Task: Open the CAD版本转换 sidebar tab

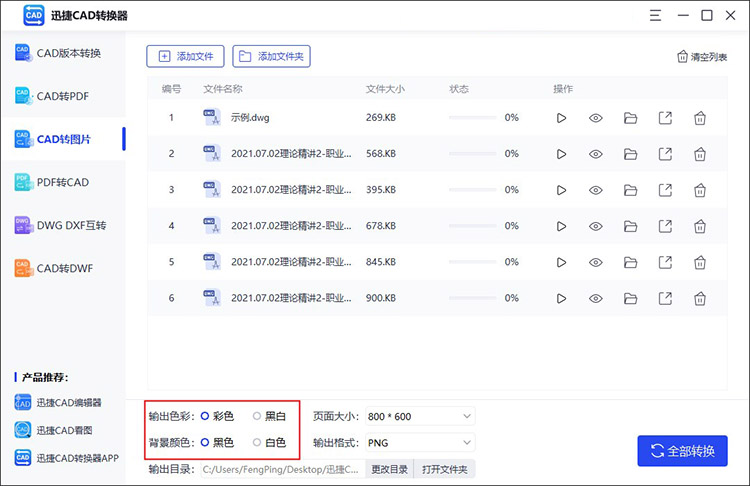Action: tap(63, 53)
